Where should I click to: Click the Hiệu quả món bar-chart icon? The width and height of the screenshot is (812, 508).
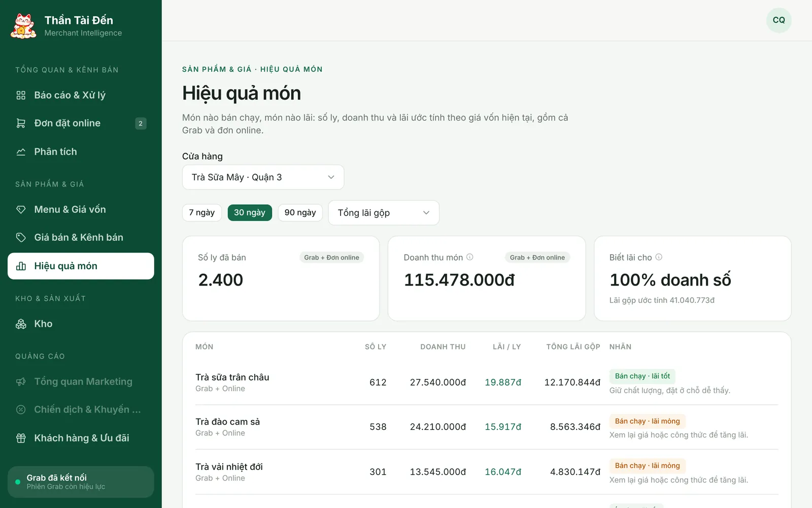pos(21,266)
